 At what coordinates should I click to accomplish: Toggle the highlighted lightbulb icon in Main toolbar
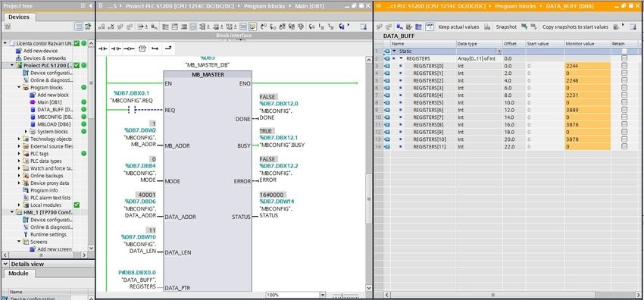point(252,27)
